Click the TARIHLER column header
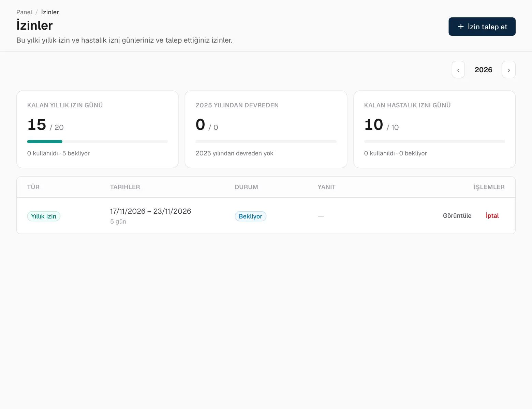 coord(125,187)
